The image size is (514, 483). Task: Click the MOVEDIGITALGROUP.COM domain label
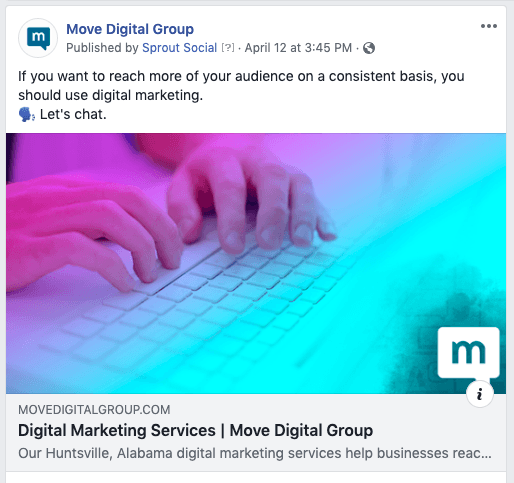(x=94, y=410)
